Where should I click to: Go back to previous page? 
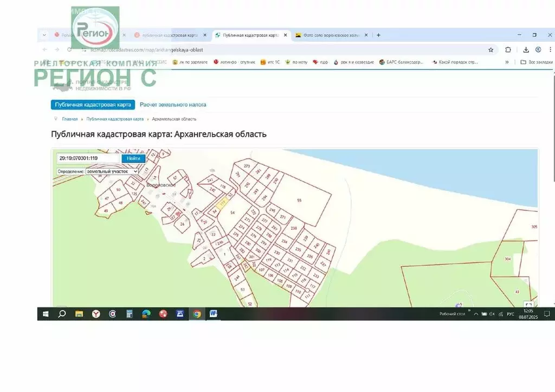44,49
